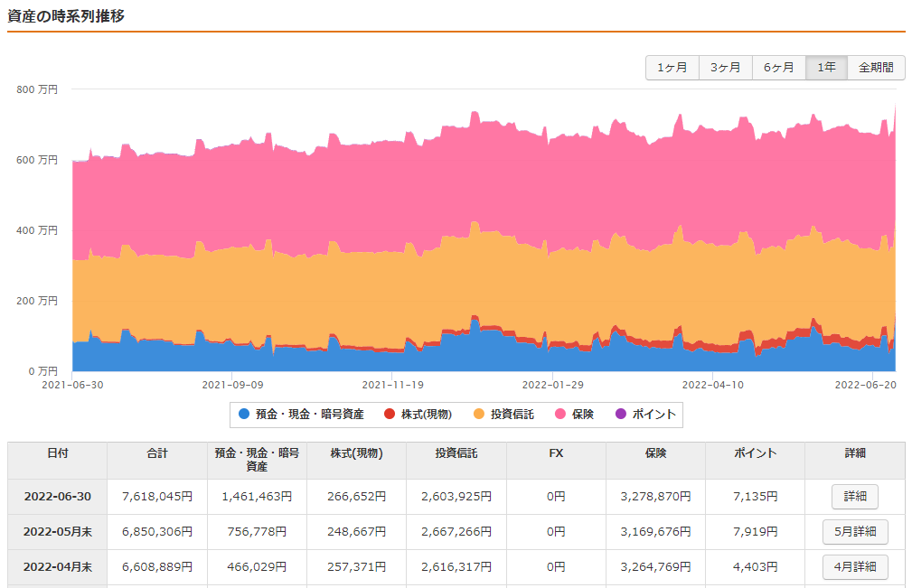Open the 4月詳細 button
The width and height of the screenshot is (912, 588).
click(x=854, y=567)
